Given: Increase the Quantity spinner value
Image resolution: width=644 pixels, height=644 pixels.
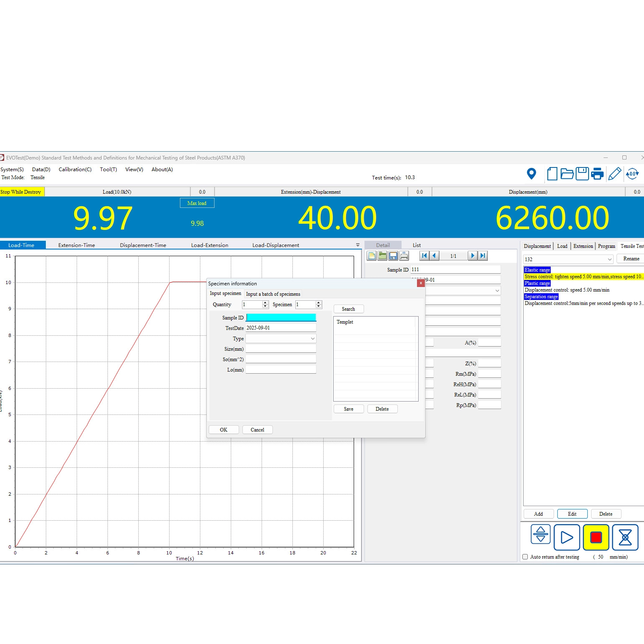Looking at the screenshot, I should (265, 303).
